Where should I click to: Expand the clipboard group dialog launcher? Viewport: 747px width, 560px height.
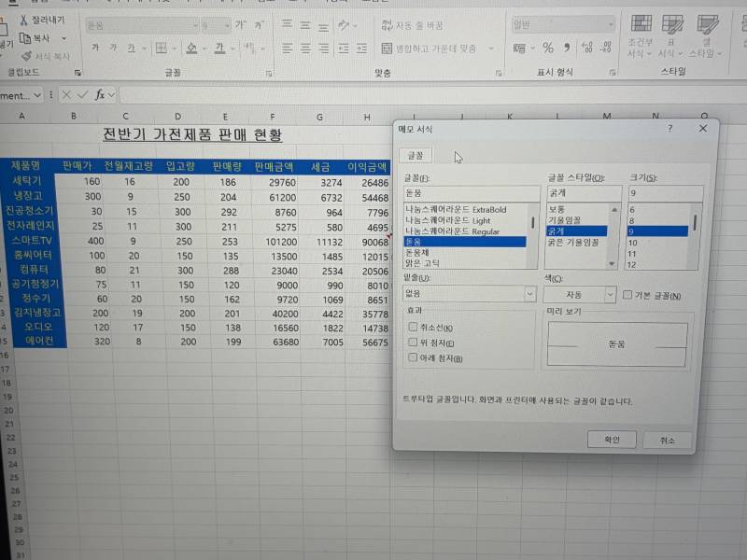pyautogui.click(x=78, y=73)
